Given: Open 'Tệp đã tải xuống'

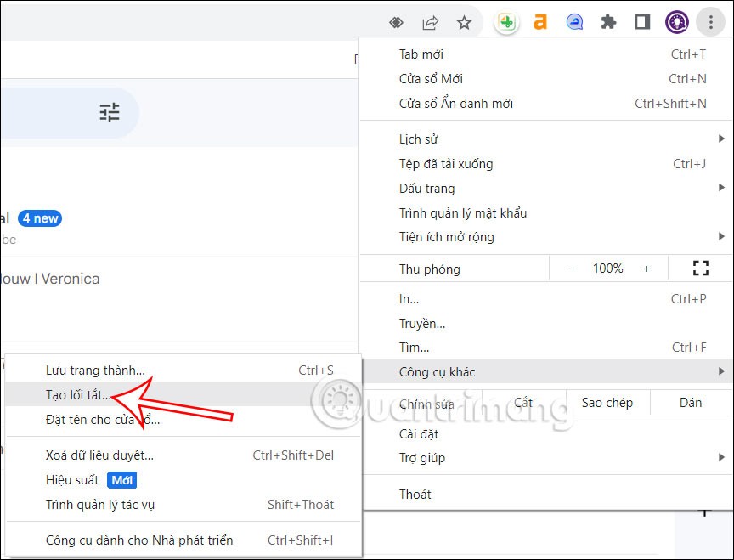Looking at the screenshot, I should point(545,163).
